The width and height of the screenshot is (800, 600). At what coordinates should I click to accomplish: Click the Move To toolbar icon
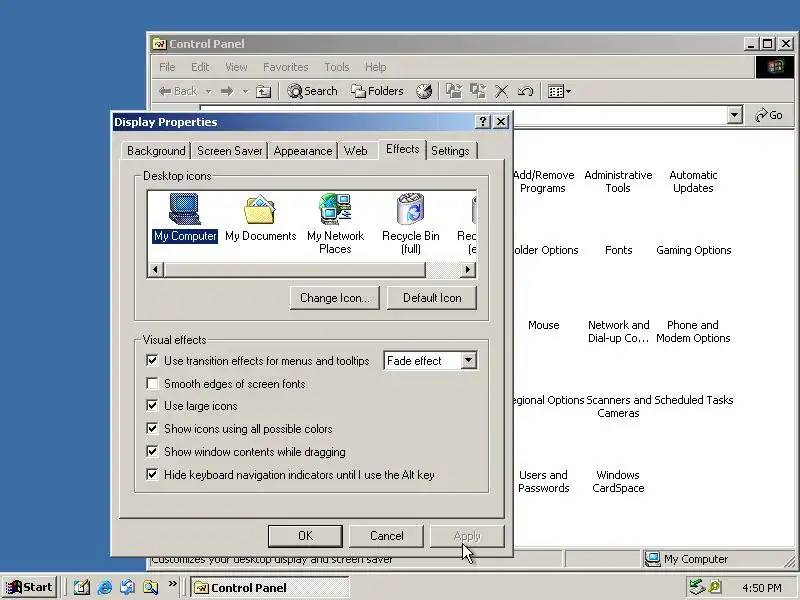(454, 91)
